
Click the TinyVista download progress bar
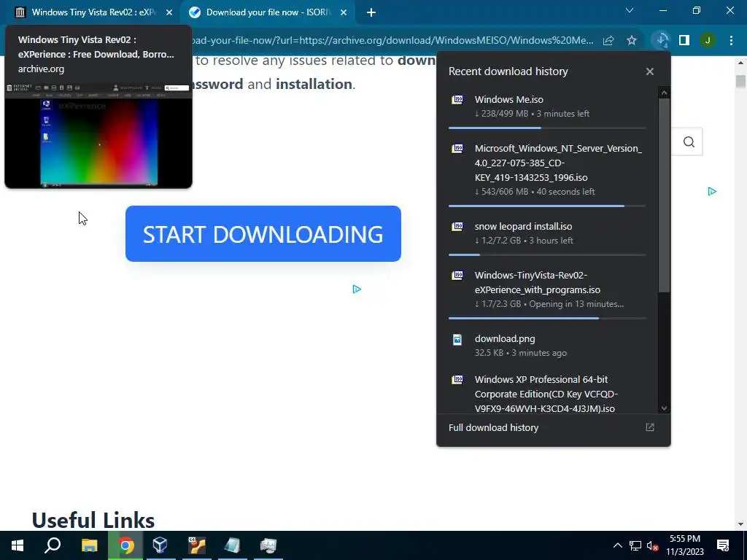(x=547, y=318)
